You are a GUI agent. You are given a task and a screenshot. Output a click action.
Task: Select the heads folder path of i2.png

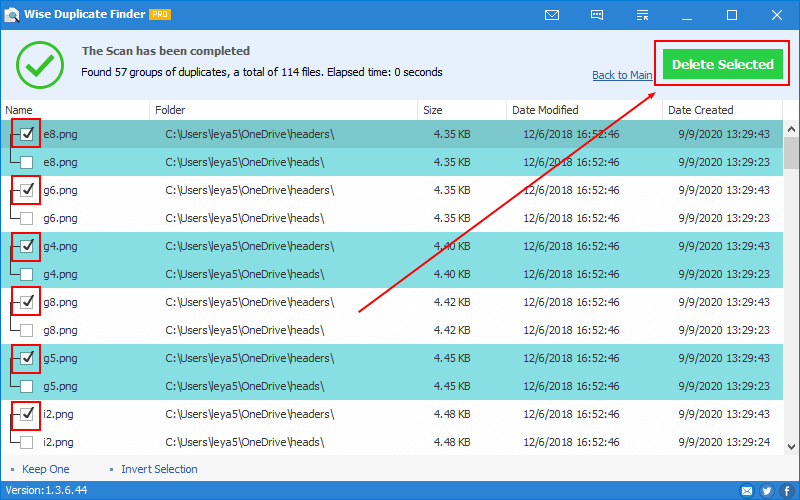(244, 442)
